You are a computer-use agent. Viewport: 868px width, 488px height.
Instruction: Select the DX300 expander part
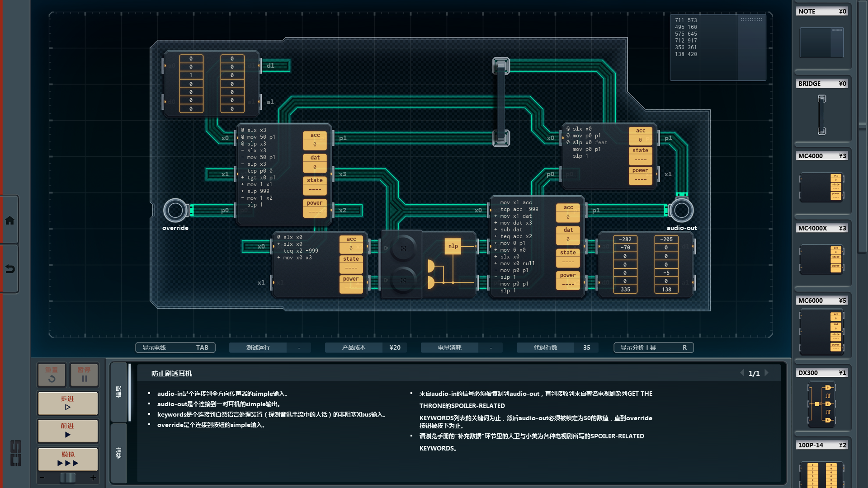pyautogui.click(x=821, y=404)
